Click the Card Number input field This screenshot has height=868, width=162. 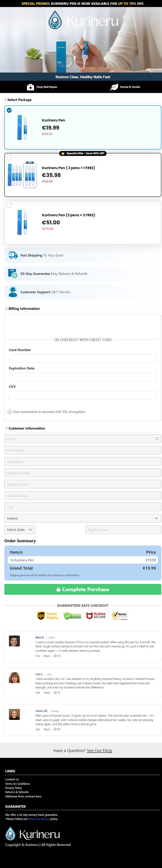pos(83,359)
